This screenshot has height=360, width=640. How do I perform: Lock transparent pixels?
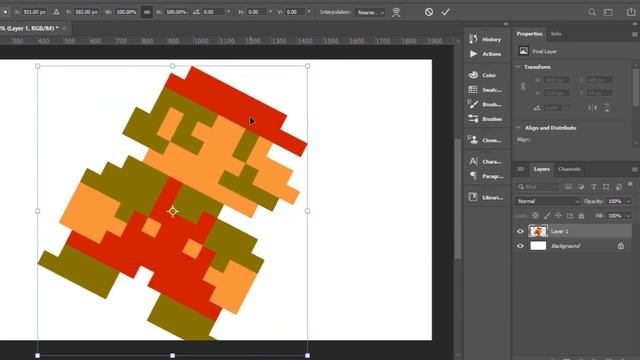pyautogui.click(x=535, y=216)
